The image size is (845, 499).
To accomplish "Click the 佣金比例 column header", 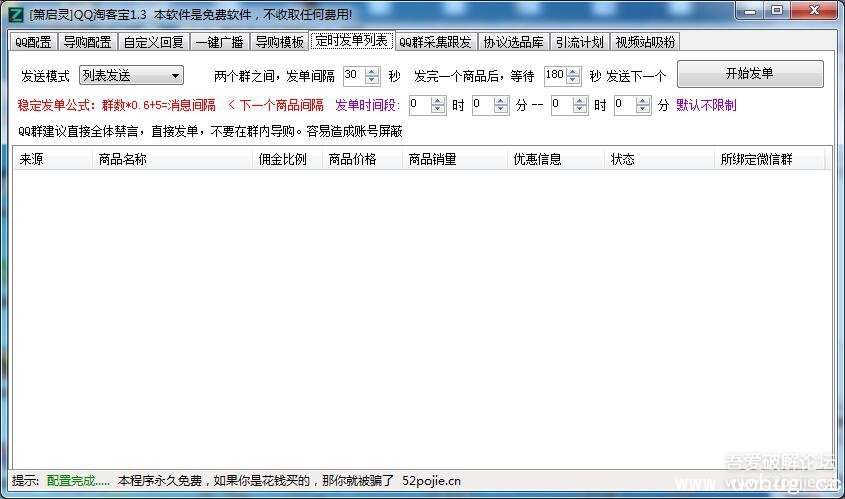I will pyautogui.click(x=287, y=159).
